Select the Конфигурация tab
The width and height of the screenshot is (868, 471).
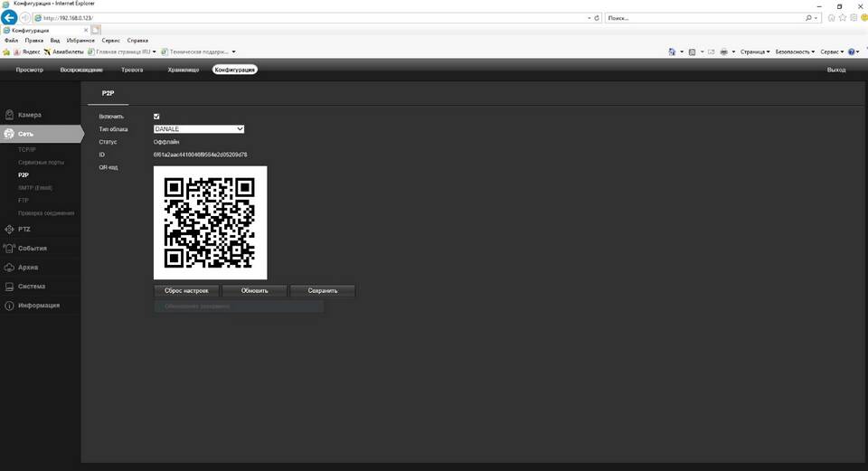coord(235,70)
